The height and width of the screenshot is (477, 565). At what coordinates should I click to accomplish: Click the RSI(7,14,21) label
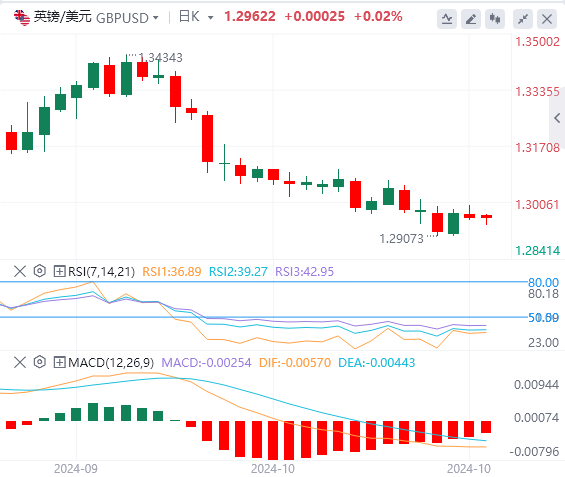101,272
